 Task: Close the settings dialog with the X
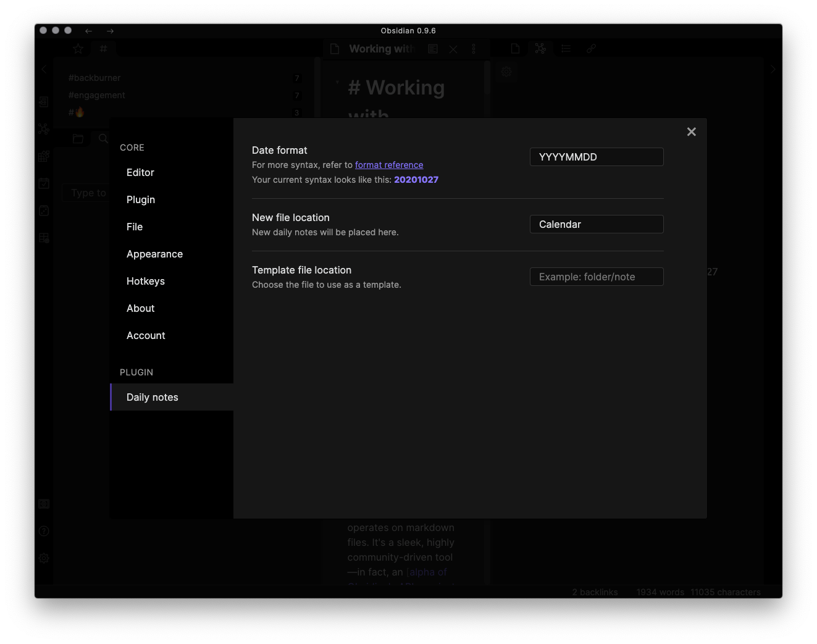691,132
